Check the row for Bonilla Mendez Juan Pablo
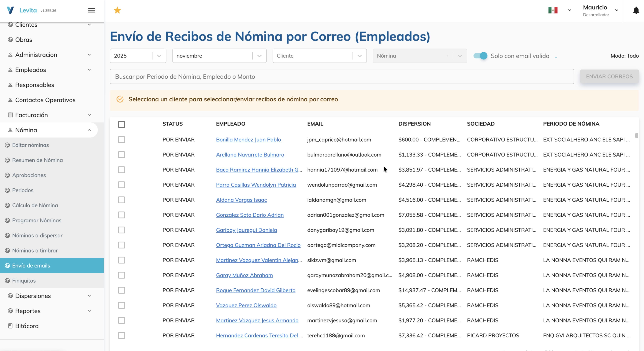 pos(122,139)
